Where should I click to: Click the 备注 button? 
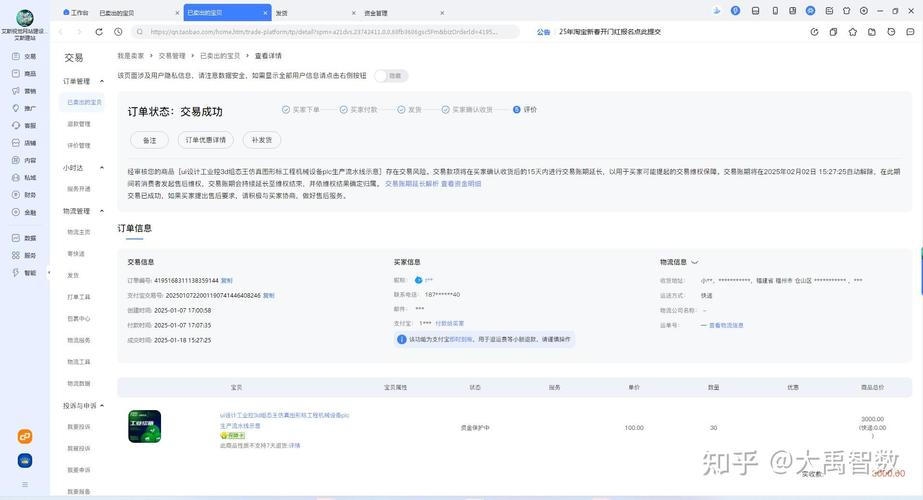pos(150,140)
